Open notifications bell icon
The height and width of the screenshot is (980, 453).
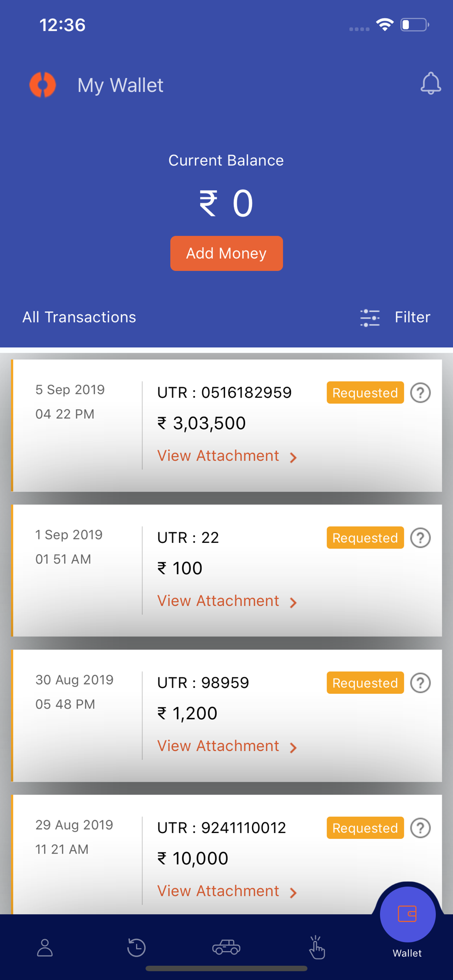[x=430, y=83]
